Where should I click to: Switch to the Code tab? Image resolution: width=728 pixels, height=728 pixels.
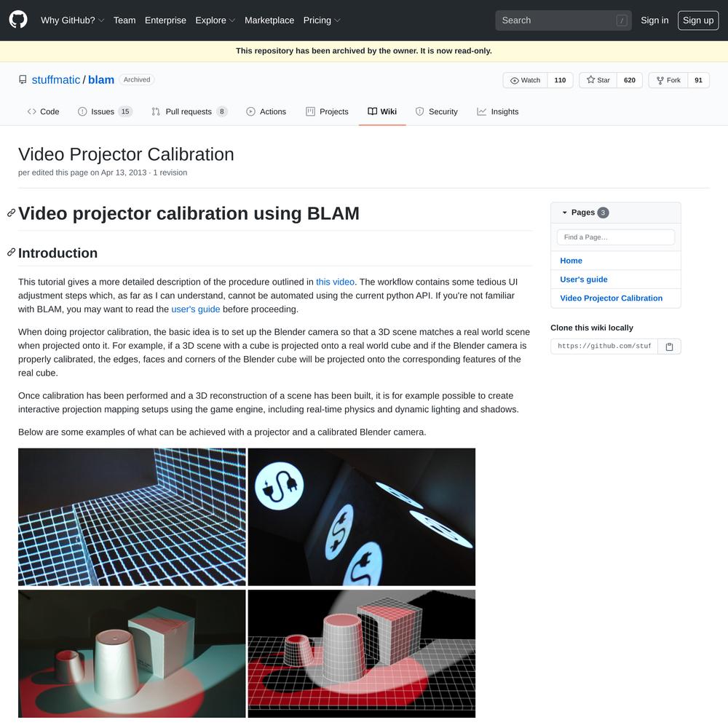(x=43, y=111)
